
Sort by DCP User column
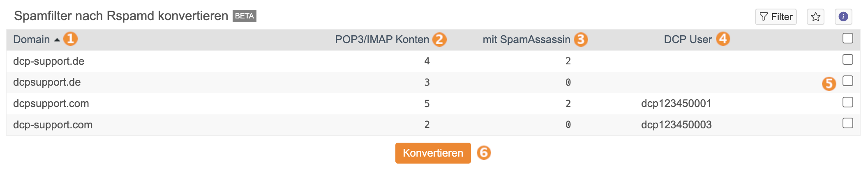(x=688, y=39)
